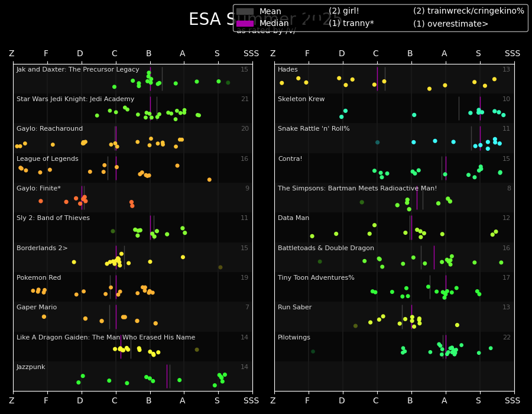Image resolution: width=532 pixels, height=414 pixels.
Task: Click the "Pokemon Red" row label
Action: tap(38, 277)
